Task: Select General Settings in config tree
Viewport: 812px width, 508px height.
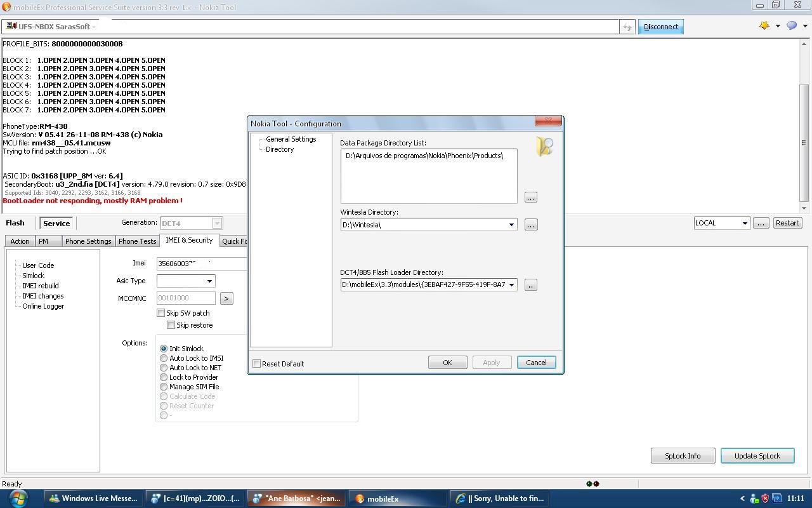Action: click(291, 139)
